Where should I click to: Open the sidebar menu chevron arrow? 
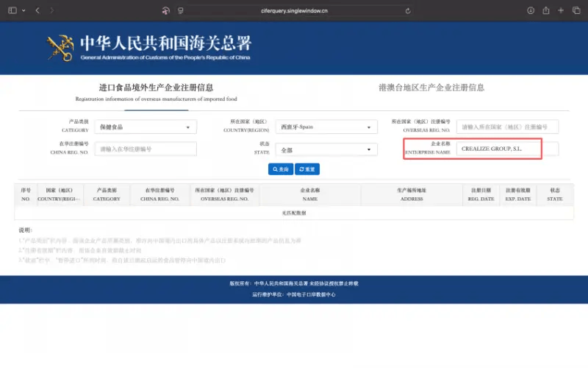point(23,11)
